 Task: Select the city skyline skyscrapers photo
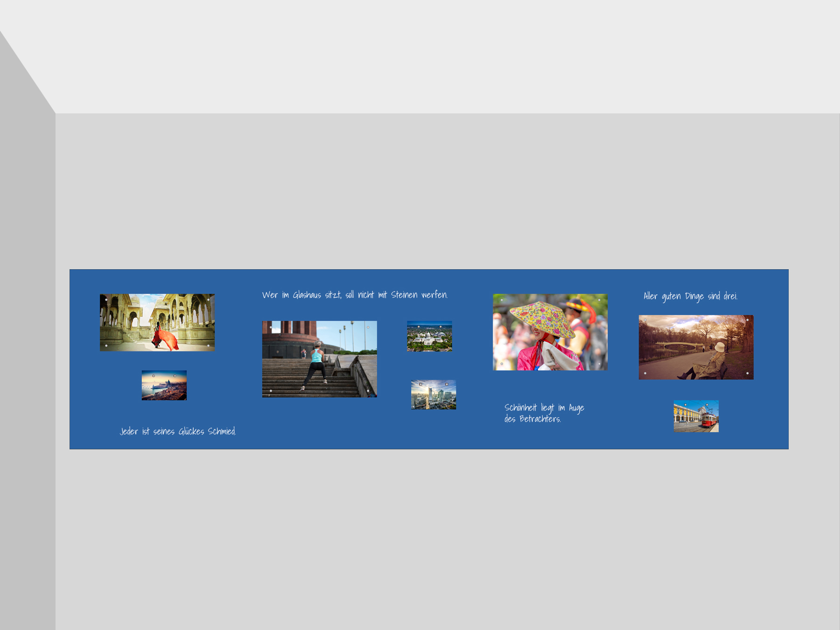[x=433, y=395]
